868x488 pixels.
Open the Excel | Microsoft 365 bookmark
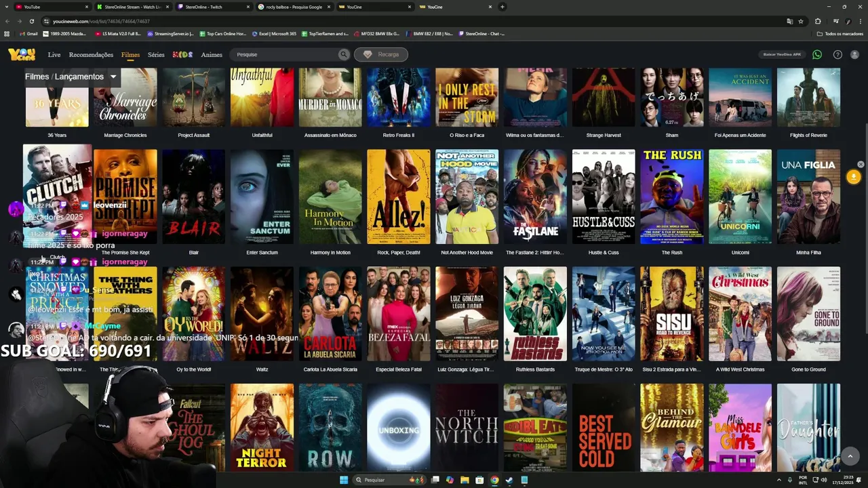(x=274, y=33)
